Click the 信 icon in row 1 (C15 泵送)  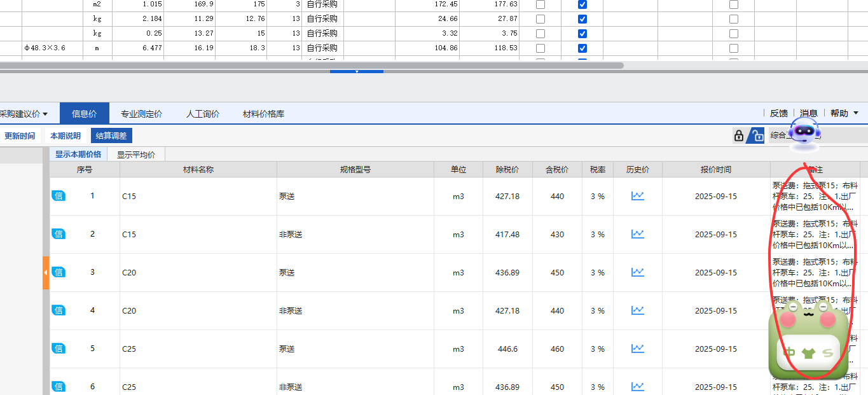(x=59, y=196)
